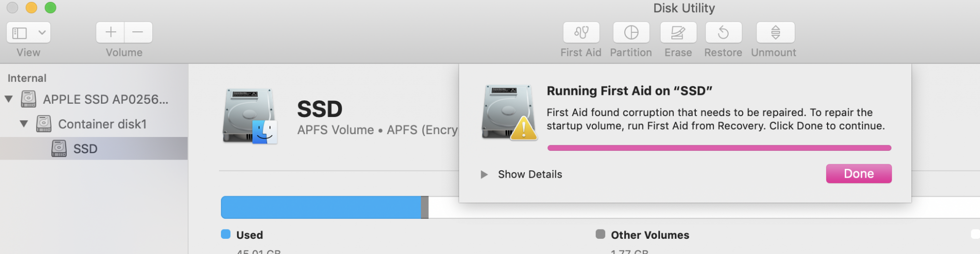Select the Restore toolbar icon
This screenshot has height=254, width=980.
click(x=723, y=33)
